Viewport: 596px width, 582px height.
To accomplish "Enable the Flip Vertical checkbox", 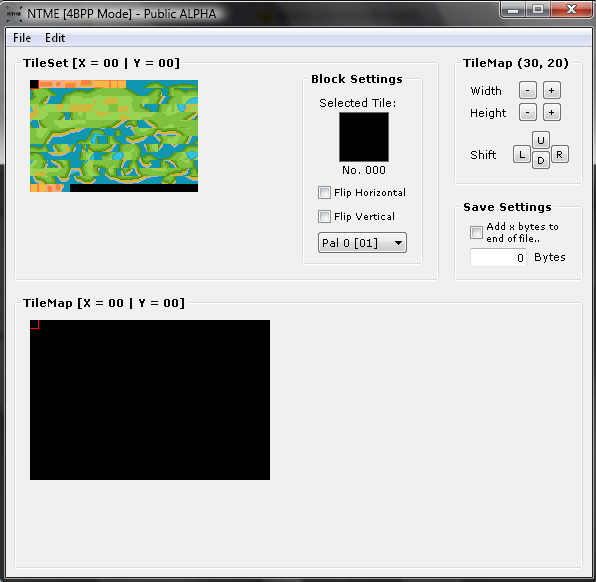I will point(324,217).
